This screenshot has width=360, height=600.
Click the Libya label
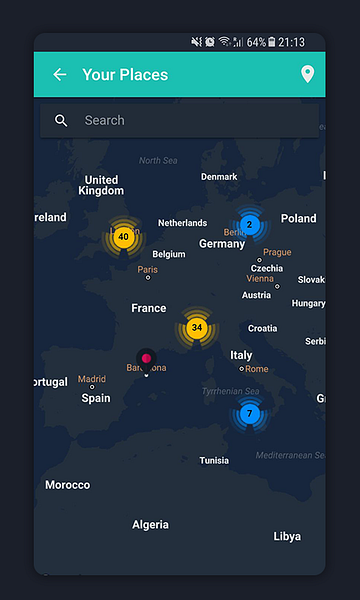coord(287,536)
